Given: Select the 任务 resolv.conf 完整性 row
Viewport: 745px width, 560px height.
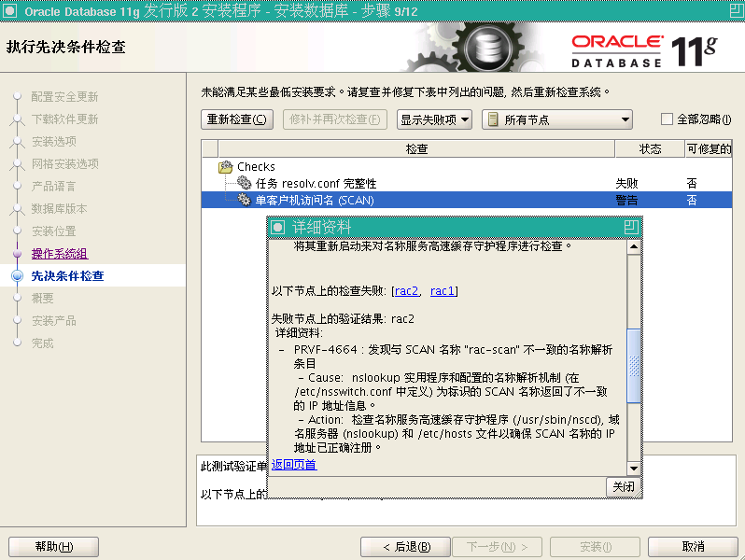Looking at the screenshot, I should pos(466,183).
